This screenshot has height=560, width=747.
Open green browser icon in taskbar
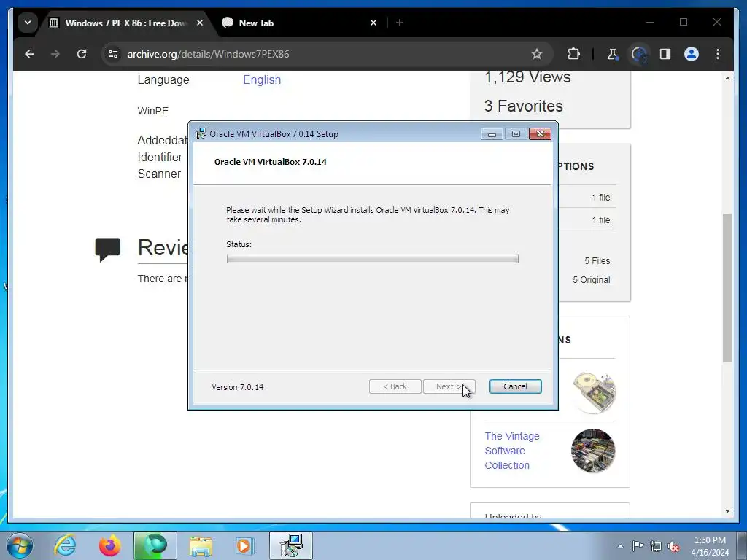(155, 545)
